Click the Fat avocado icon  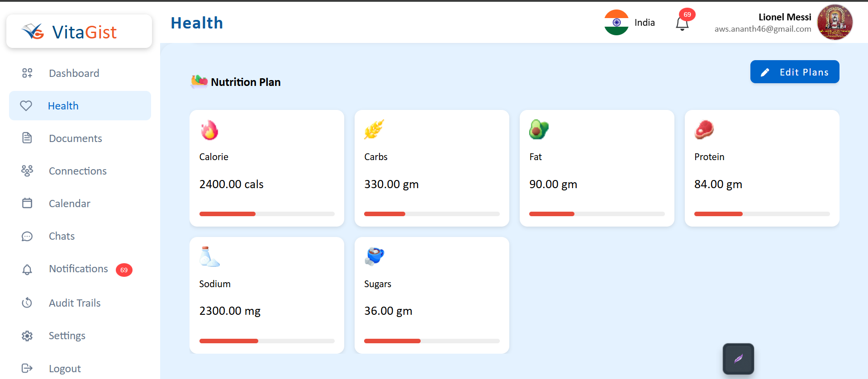[539, 130]
